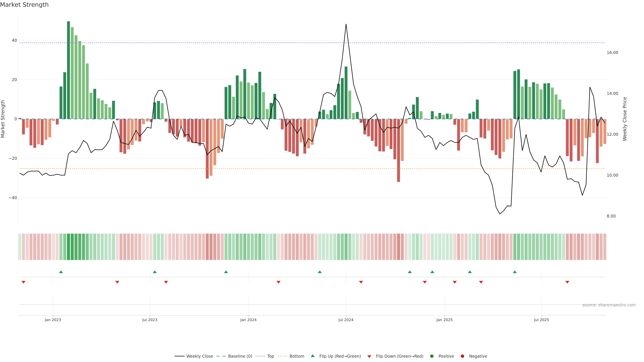The height and width of the screenshot is (362, 644).
Task: Click last red flip-down marker after Jul 2025
Action: coord(567,282)
